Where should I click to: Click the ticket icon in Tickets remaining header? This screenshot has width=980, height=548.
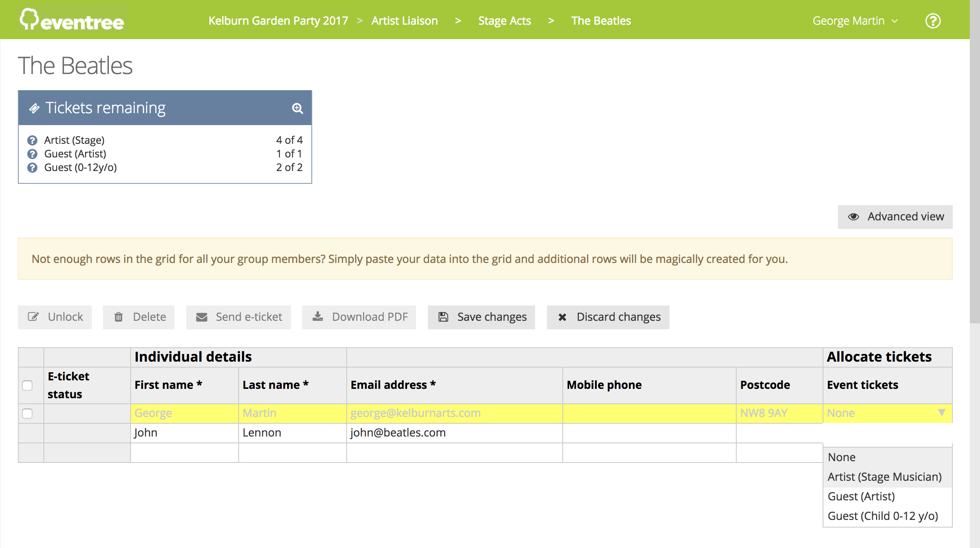(x=34, y=108)
